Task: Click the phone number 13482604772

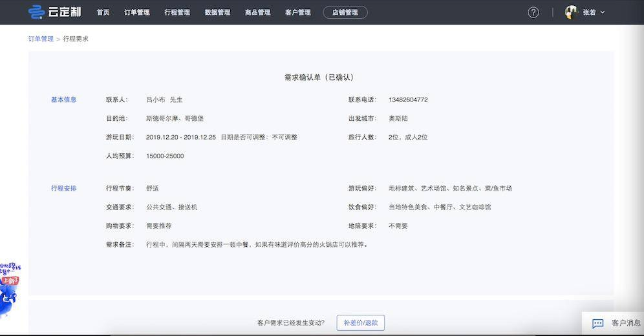Action: tap(408, 100)
